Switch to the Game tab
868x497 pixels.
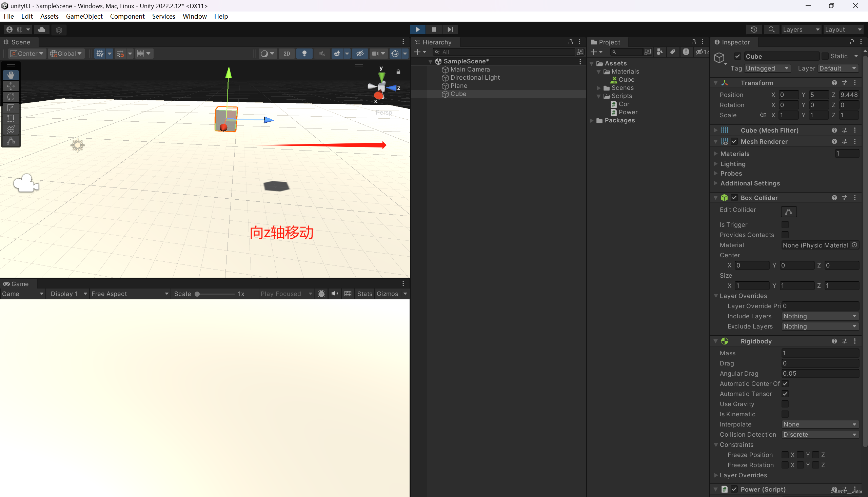click(16, 284)
